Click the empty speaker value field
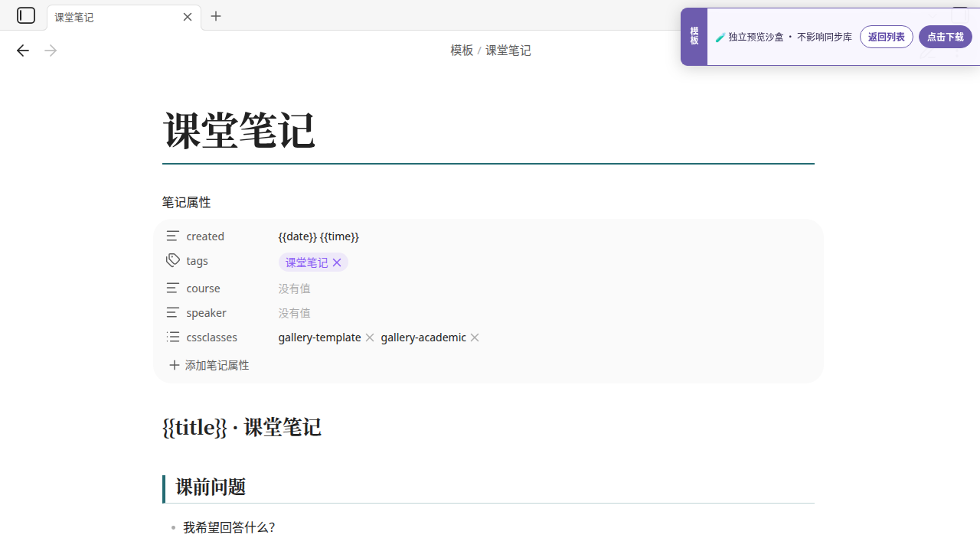Viewport: 980px width, 551px height. click(x=294, y=313)
